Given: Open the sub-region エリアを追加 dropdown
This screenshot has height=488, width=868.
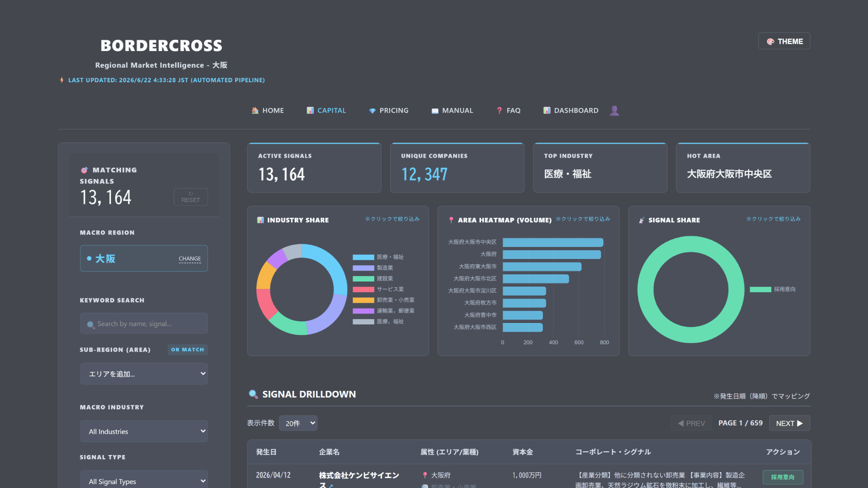Looking at the screenshot, I should click(144, 374).
